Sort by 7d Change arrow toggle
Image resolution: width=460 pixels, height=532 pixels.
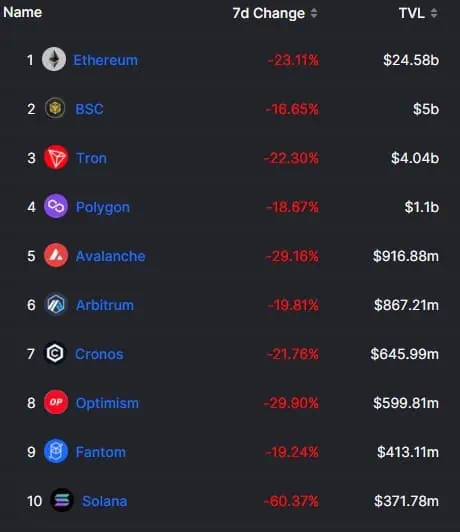pyautogui.click(x=314, y=13)
